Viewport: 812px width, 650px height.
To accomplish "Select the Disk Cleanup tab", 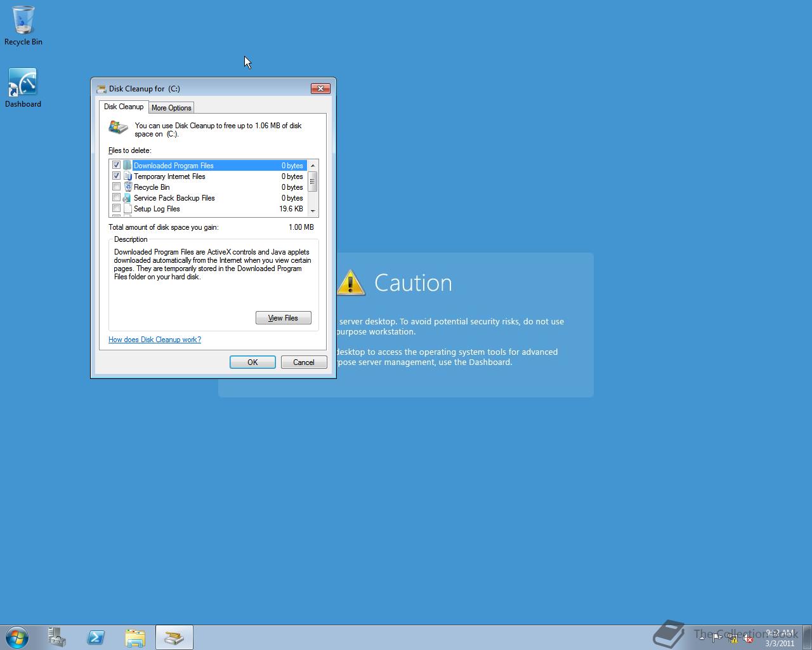I will tap(124, 107).
